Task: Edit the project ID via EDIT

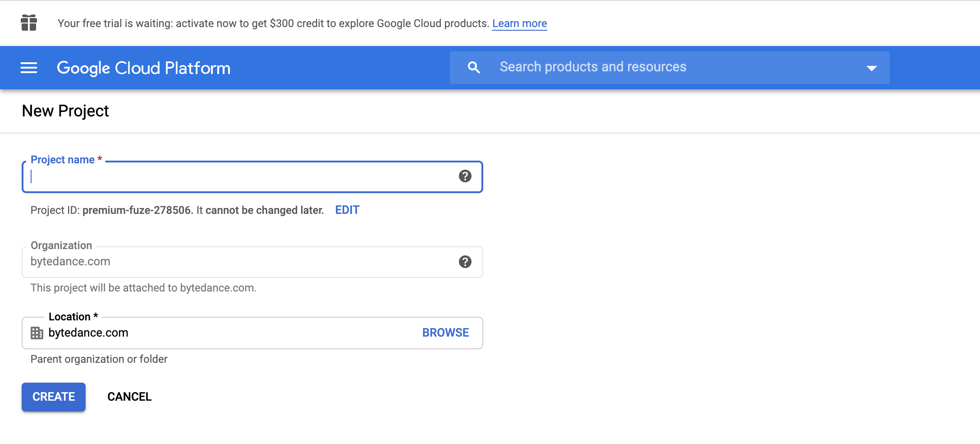Action: tap(347, 210)
